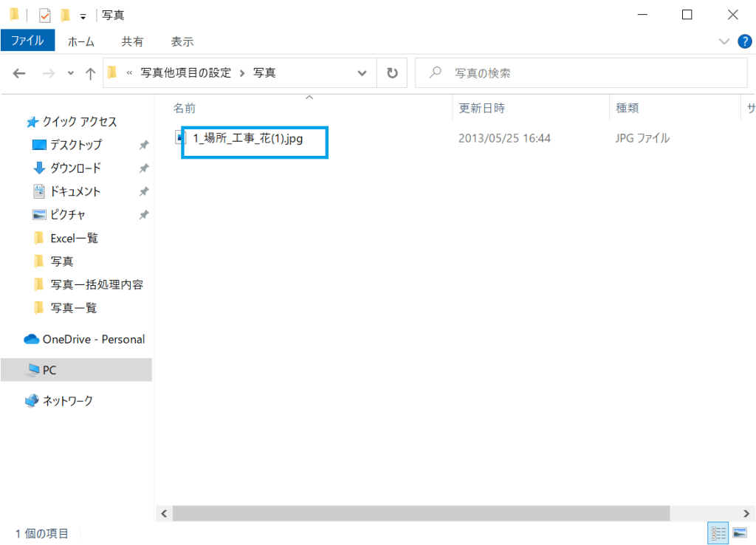Image resolution: width=756 pixels, height=545 pixels.
Task: Click the Properties icon in title bar
Action: pyautogui.click(x=44, y=15)
